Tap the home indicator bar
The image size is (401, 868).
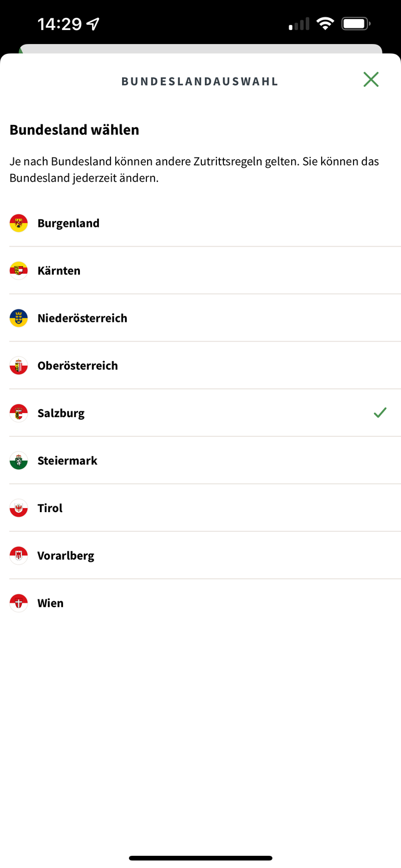(200, 858)
